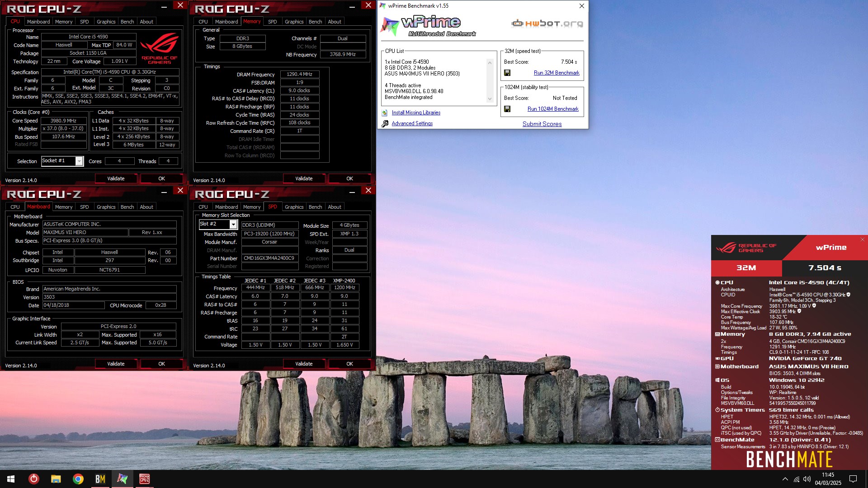868x488 pixels.
Task: Click the BIOS Date field 04/18/2018
Action: click(x=74, y=305)
